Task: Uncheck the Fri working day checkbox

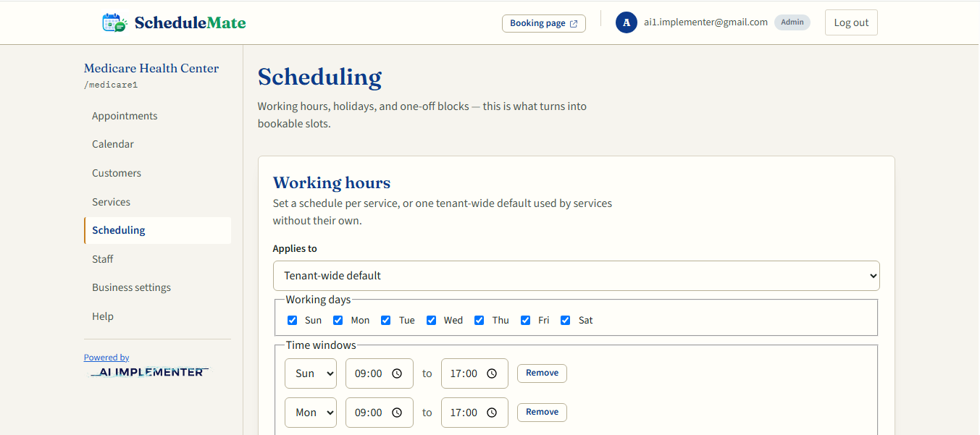Action: [x=526, y=320]
